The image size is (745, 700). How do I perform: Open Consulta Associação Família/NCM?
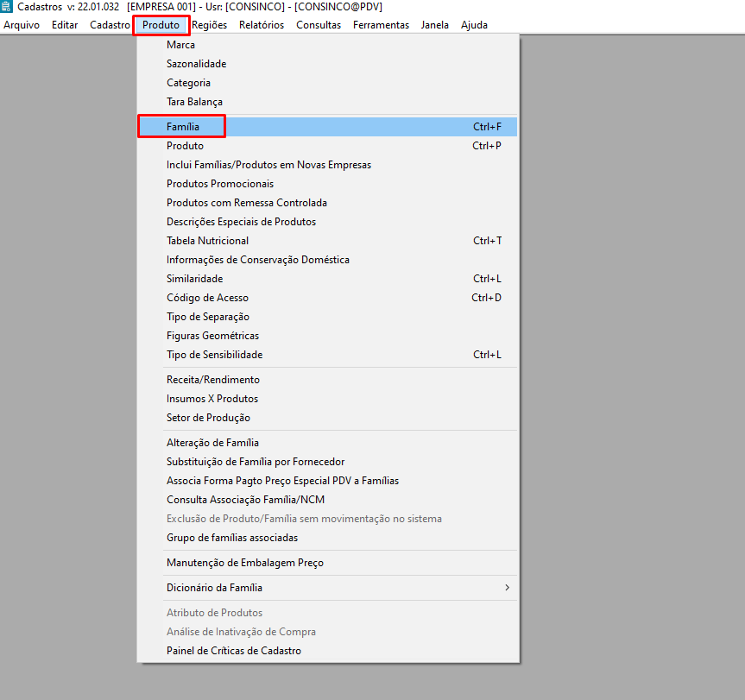point(327,500)
